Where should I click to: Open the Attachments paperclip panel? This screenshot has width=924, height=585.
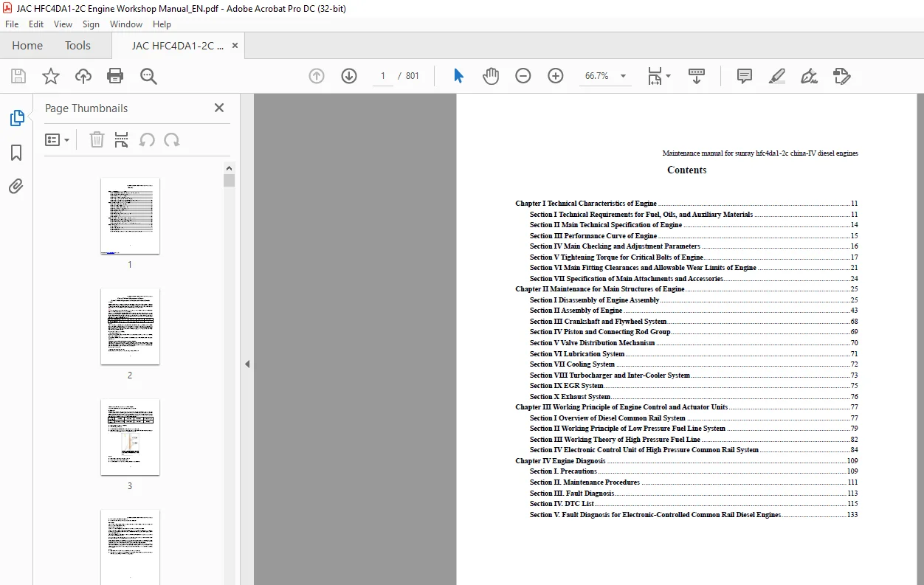(x=16, y=187)
